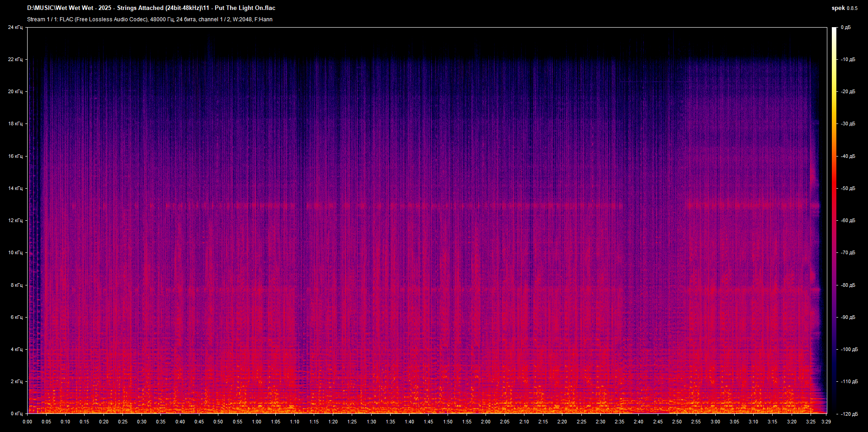Click the 8 кГц frequency label
Viewport: 868px width, 432px height.
17,285
